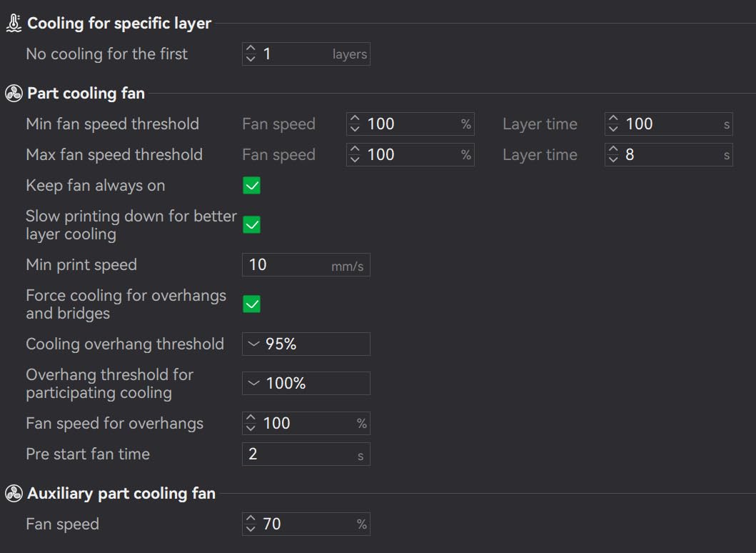Select the Auxiliary part cooling fan section header
The image size is (756, 553).
(121, 494)
